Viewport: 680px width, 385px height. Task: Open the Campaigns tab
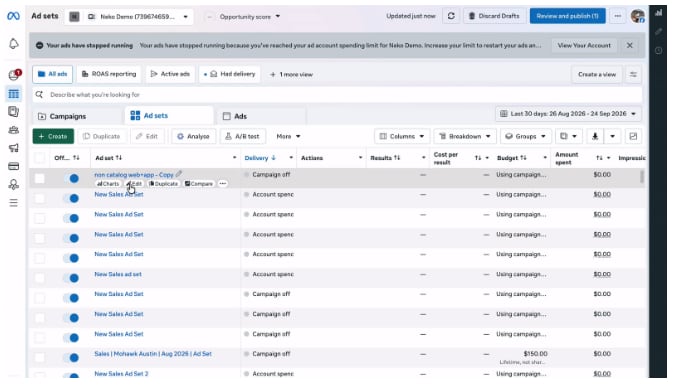pyautogui.click(x=77, y=116)
